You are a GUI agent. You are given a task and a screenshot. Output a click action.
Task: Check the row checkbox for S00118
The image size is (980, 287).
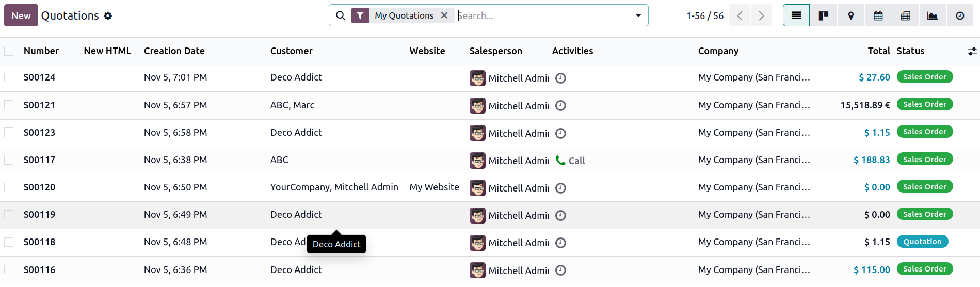[9, 242]
